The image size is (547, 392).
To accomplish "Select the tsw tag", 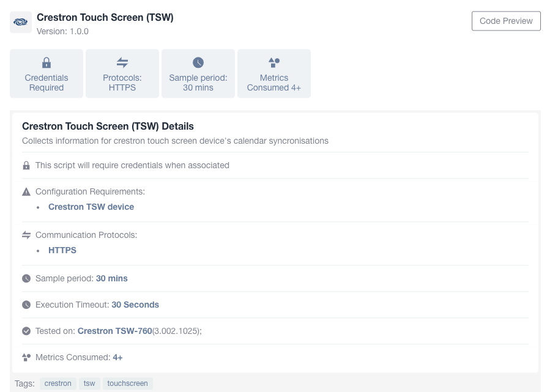I will pyautogui.click(x=89, y=383).
